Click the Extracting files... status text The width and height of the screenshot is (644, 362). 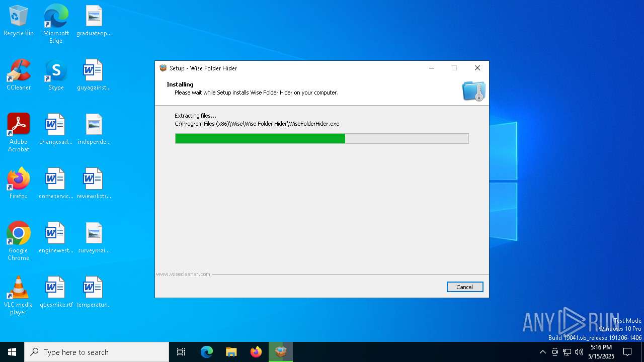click(x=195, y=116)
